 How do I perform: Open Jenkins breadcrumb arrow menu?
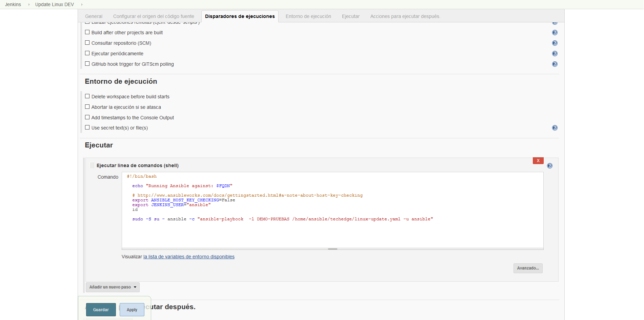[x=29, y=4]
